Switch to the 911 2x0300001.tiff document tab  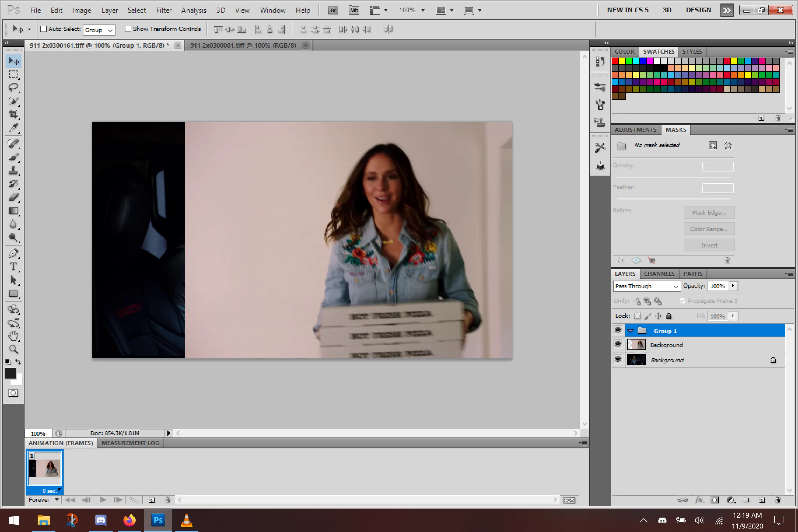pyautogui.click(x=243, y=45)
